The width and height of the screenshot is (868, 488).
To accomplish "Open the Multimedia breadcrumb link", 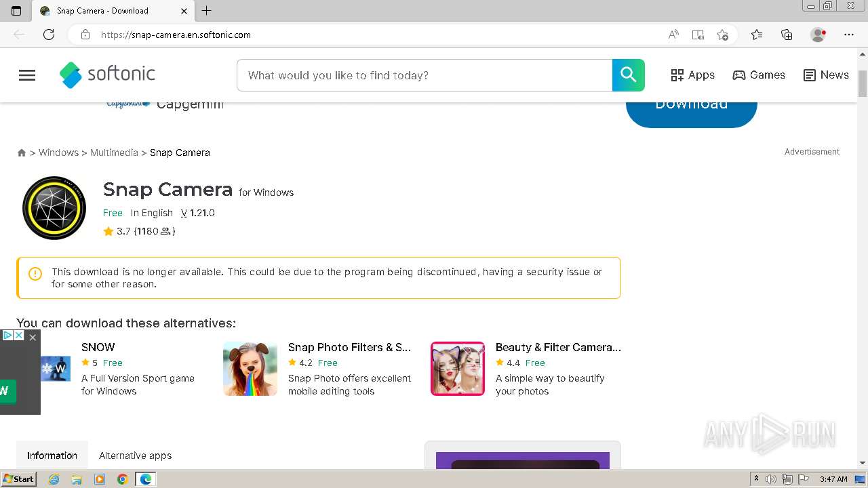I will click(x=114, y=152).
